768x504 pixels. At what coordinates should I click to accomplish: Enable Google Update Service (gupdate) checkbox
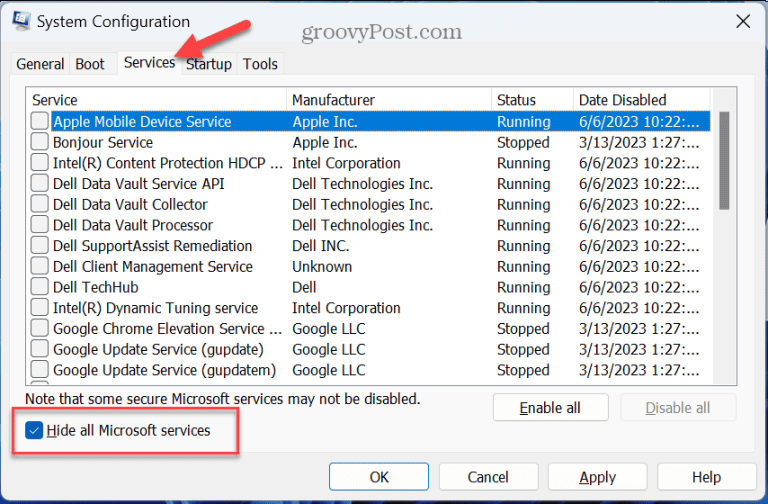[x=40, y=348]
